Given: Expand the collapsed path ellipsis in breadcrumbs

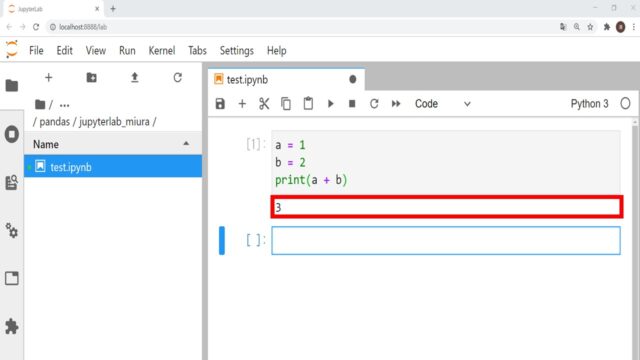Looking at the screenshot, I should pyautogui.click(x=64, y=105).
